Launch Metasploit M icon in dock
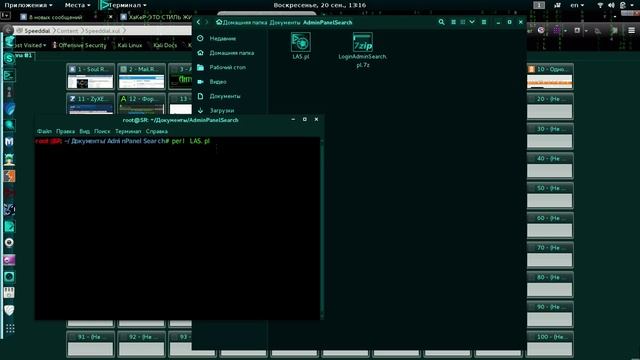The width and height of the screenshot is (640, 360). [9, 142]
